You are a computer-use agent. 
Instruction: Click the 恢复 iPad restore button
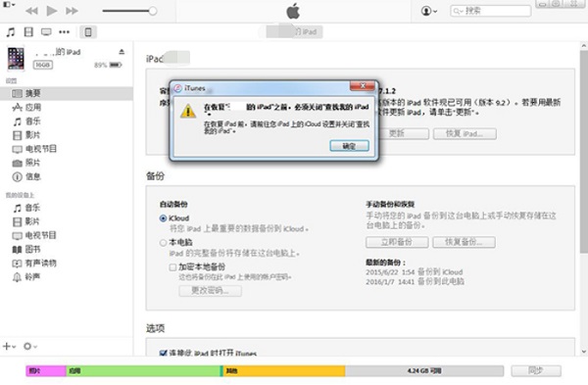tap(465, 134)
